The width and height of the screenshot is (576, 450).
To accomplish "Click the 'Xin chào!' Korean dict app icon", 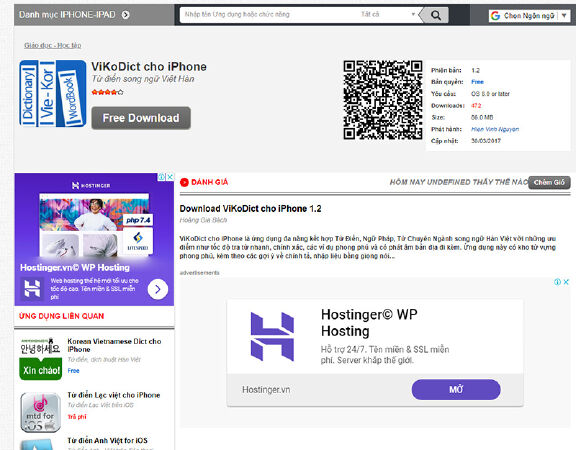I will [x=40, y=359].
